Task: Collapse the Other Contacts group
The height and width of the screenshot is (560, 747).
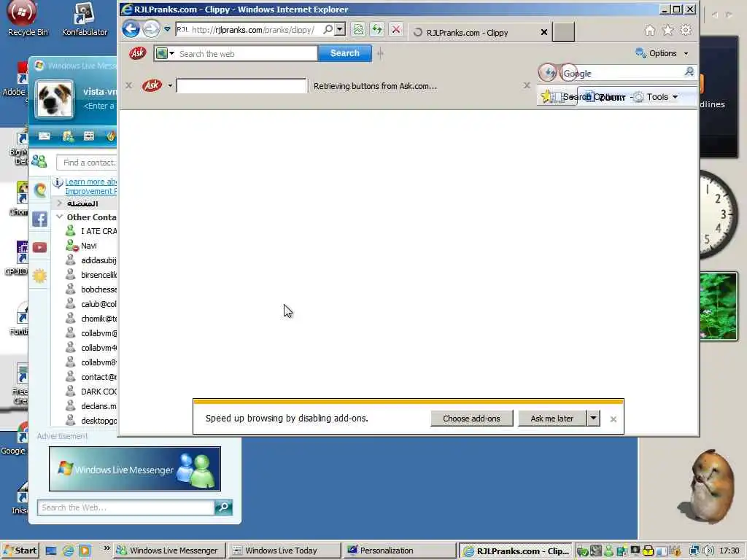Action: click(x=60, y=217)
